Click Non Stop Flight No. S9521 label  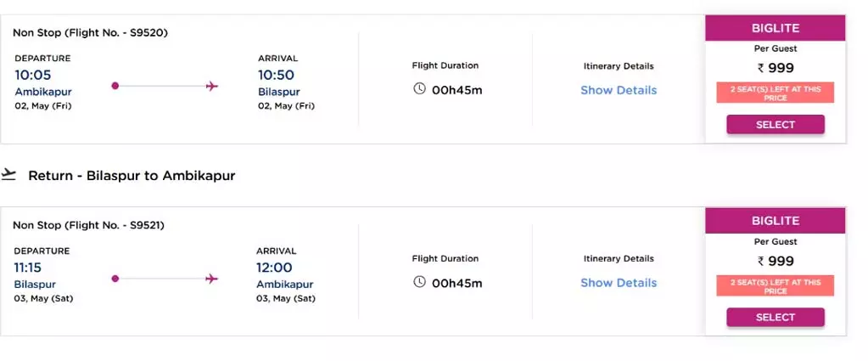pyautogui.click(x=88, y=225)
